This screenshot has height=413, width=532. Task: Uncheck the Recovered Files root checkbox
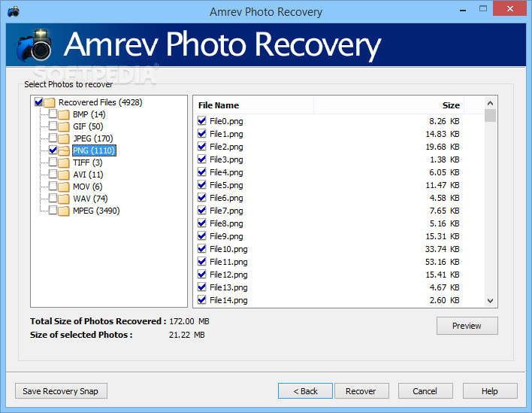click(x=38, y=102)
